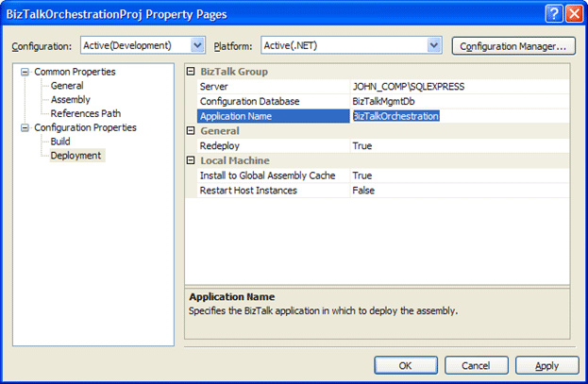Viewport: 588px width, 384px height.
Task: Click the OK button
Action: pyautogui.click(x=406, y=365)
